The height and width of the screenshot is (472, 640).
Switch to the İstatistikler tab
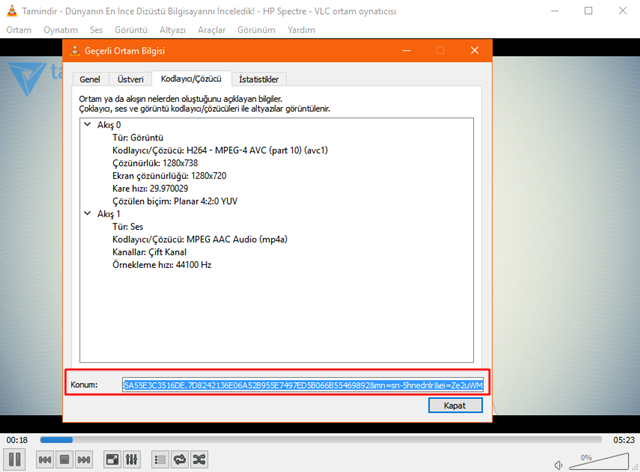coord(259,79)
